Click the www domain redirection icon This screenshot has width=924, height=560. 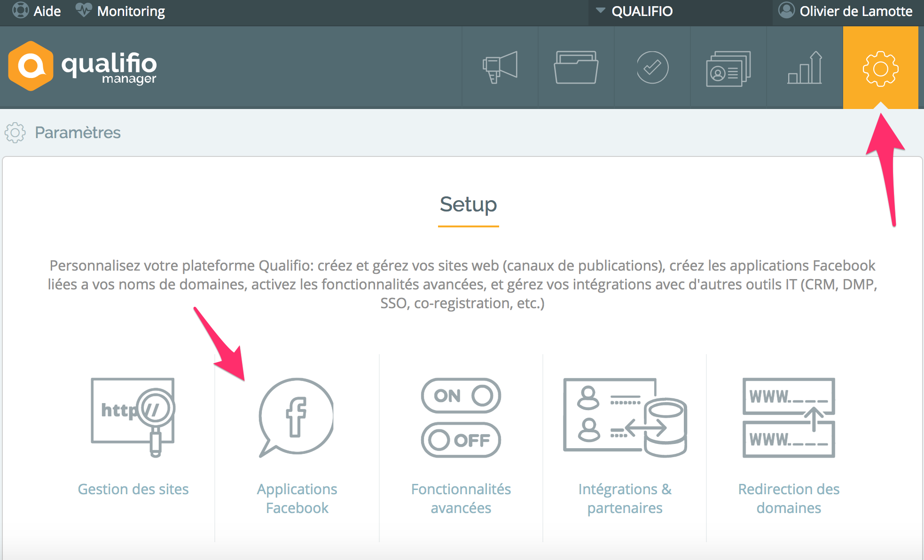pyautogui.click(x=789, y=417)
